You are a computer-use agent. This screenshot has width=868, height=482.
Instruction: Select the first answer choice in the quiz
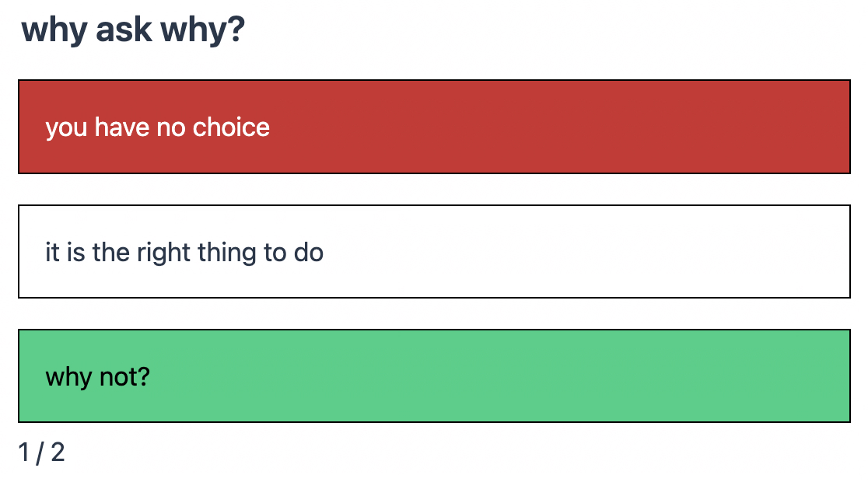(433, 127)
